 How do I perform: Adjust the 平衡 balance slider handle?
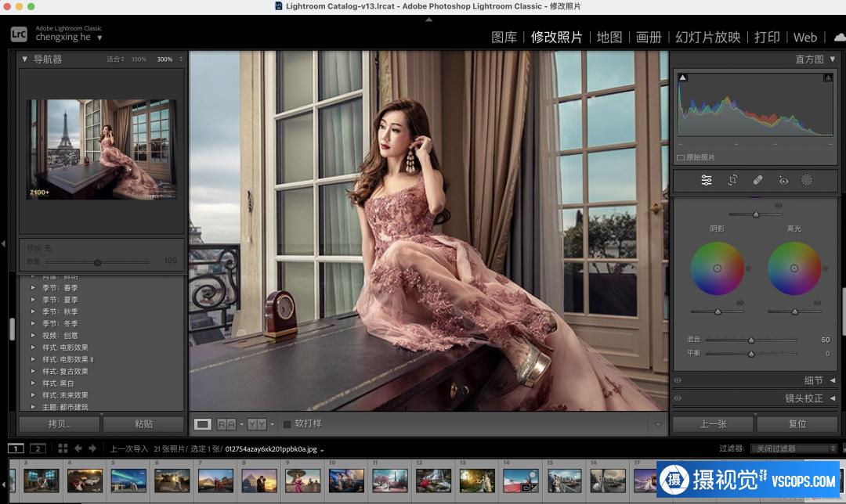pos(751,355)
